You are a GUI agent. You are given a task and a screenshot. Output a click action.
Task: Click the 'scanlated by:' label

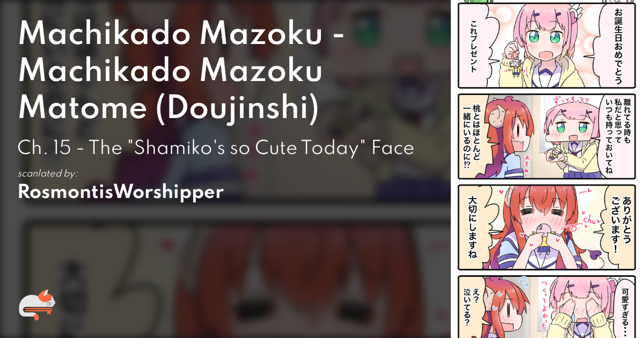click(x=48, y=173)
